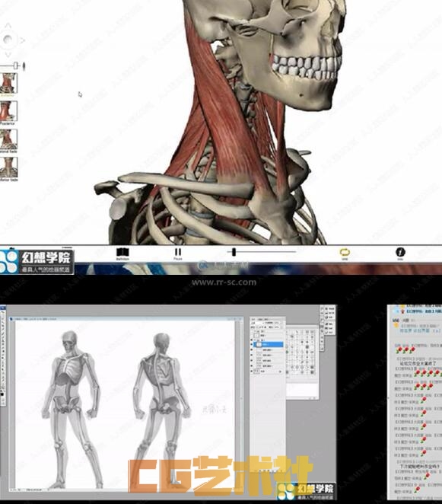Select the Posterior neck view thumbnail

click(x=8, y=111)
